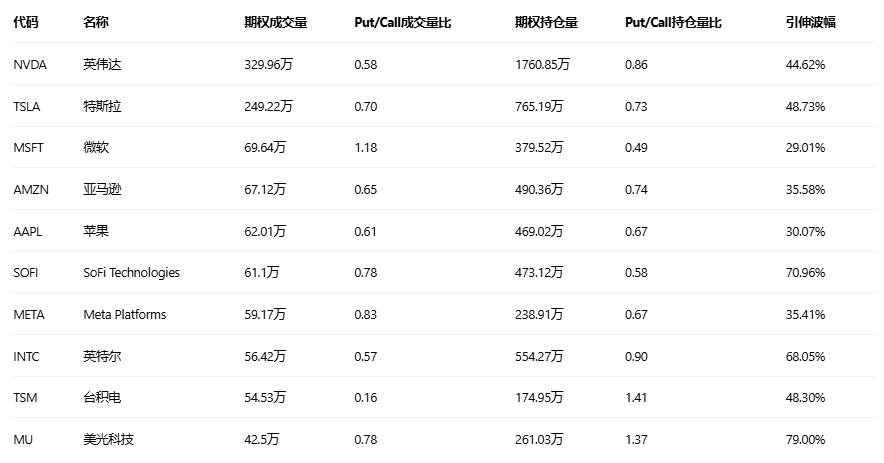Screen dimensions: 884x463
Task: Select the Meta Platforms name
Action: pos(125,314)
